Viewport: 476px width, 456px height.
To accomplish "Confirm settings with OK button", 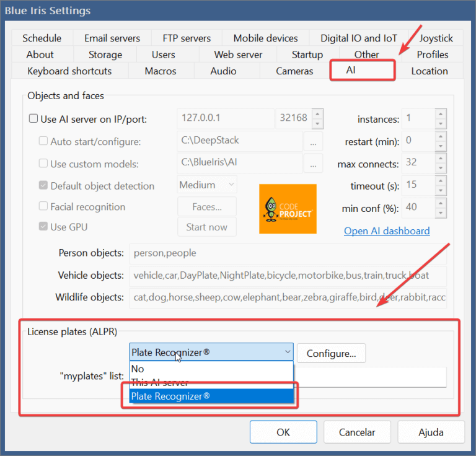I will coord(283,432).
